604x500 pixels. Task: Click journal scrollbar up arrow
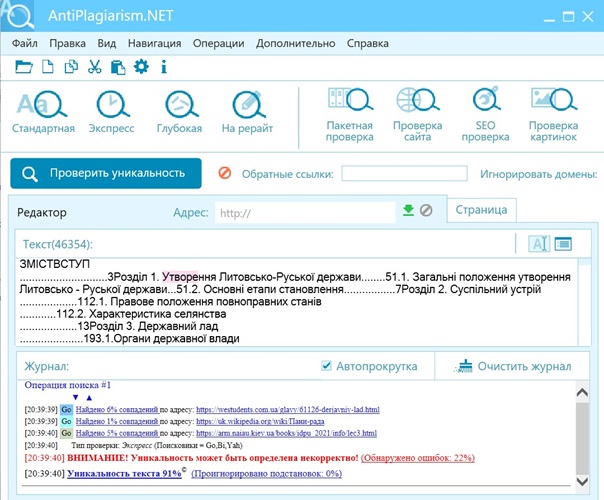click(x=582, y=393)
